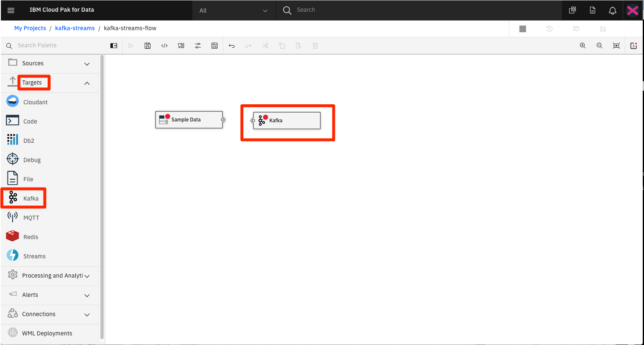This screenshot has width=644, height=345.
Task: Open WML Deployments palette section
Action: [x=50, y=333]
